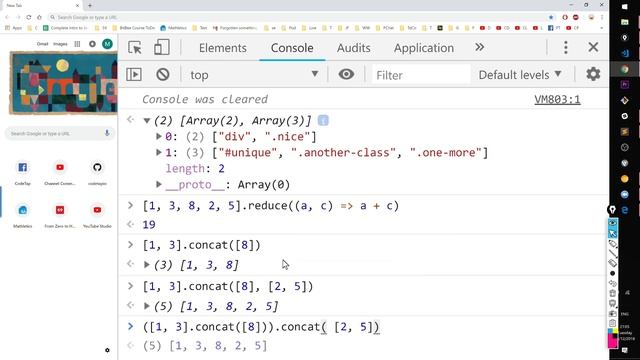The height and width of the screenshot is (360, 640).
Task: Reload the page
Action: (29, 17)
